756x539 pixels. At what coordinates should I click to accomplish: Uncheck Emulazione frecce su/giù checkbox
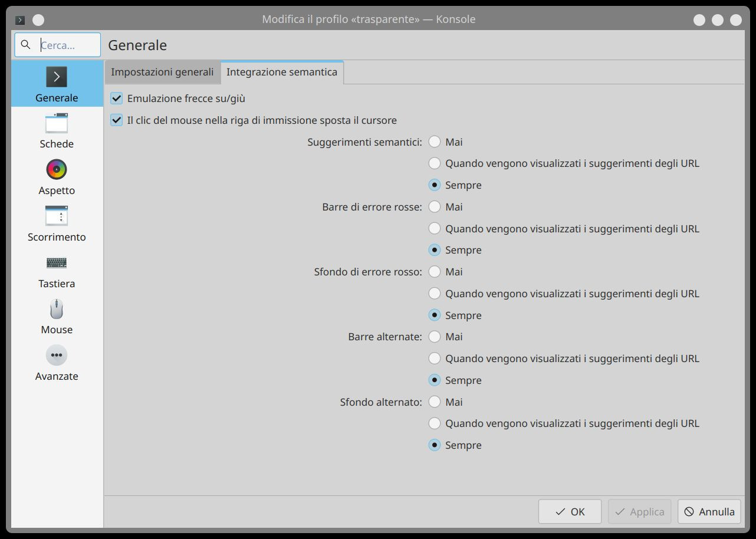[117, 98]
